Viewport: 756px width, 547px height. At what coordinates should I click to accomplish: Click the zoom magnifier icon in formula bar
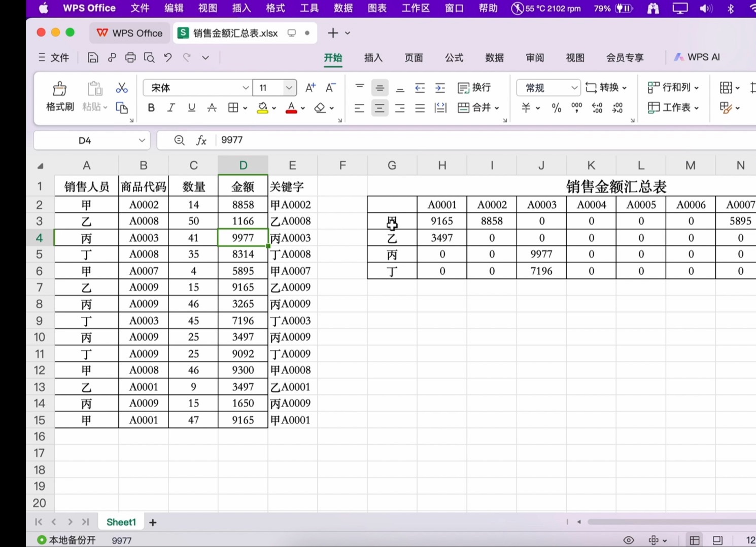179,140
